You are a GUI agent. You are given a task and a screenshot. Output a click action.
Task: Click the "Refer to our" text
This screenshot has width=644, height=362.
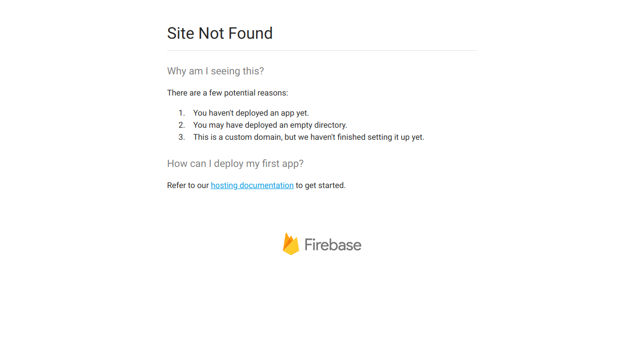pyautogui.click(x=188, y=186)
